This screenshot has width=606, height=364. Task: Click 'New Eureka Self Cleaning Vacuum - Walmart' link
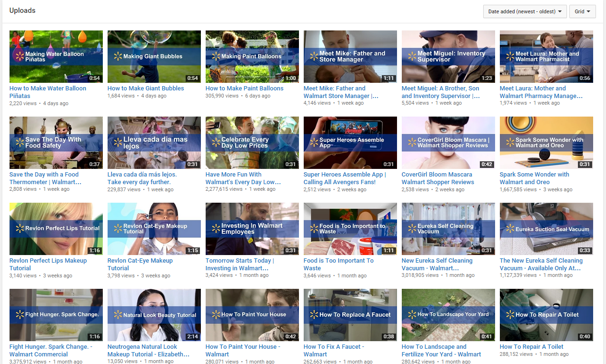pos(437,264)
